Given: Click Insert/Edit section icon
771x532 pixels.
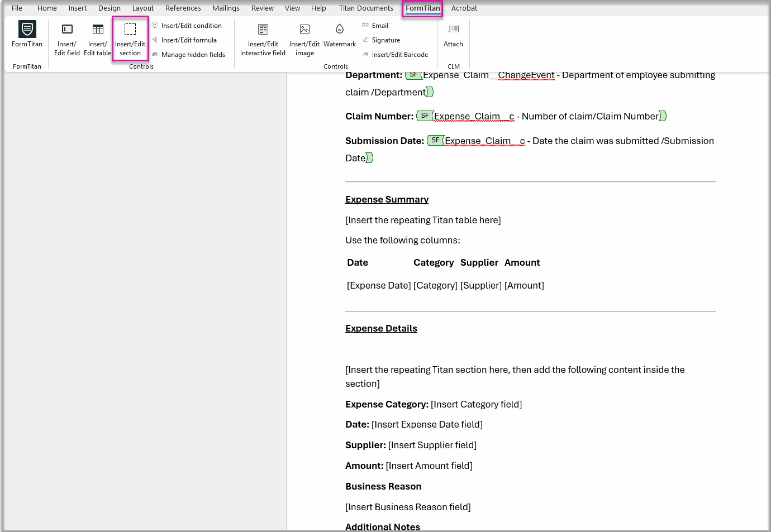Looking at the screenshot, I should coord(130,29).
